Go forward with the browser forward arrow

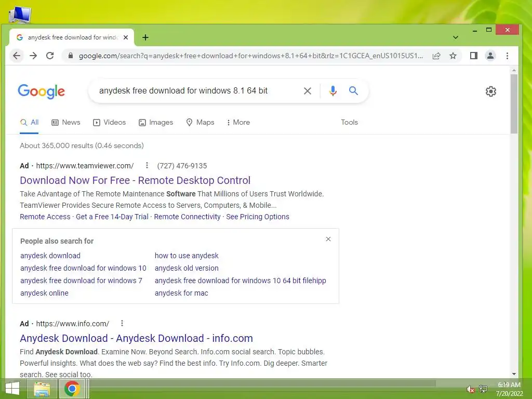click(33, 56)
